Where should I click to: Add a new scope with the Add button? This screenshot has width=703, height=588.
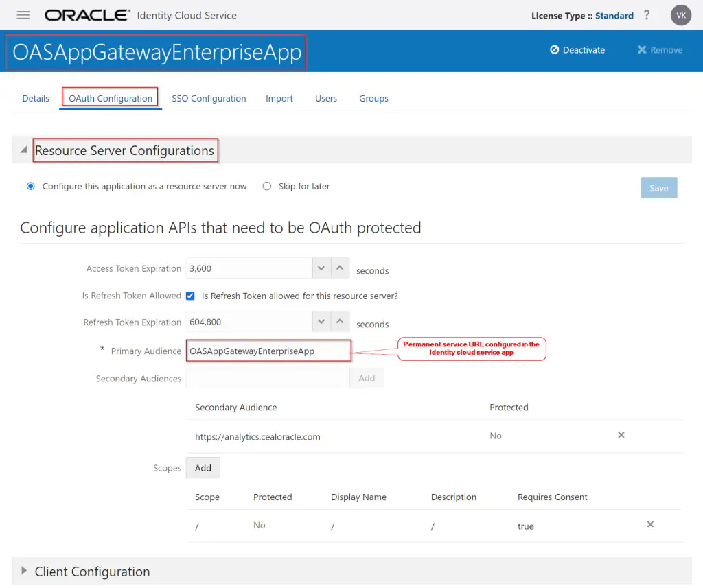click(203, 467)
